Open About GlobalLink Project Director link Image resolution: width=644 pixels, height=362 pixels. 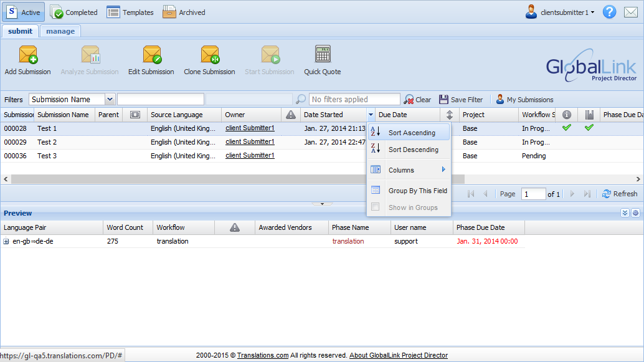click(399, 355)
